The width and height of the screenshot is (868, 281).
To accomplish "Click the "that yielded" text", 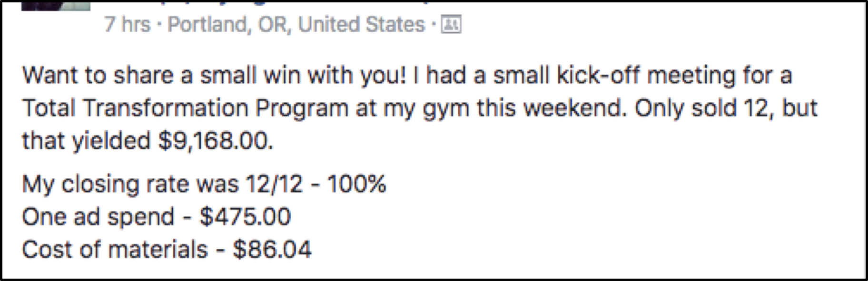I will (86, 141).
